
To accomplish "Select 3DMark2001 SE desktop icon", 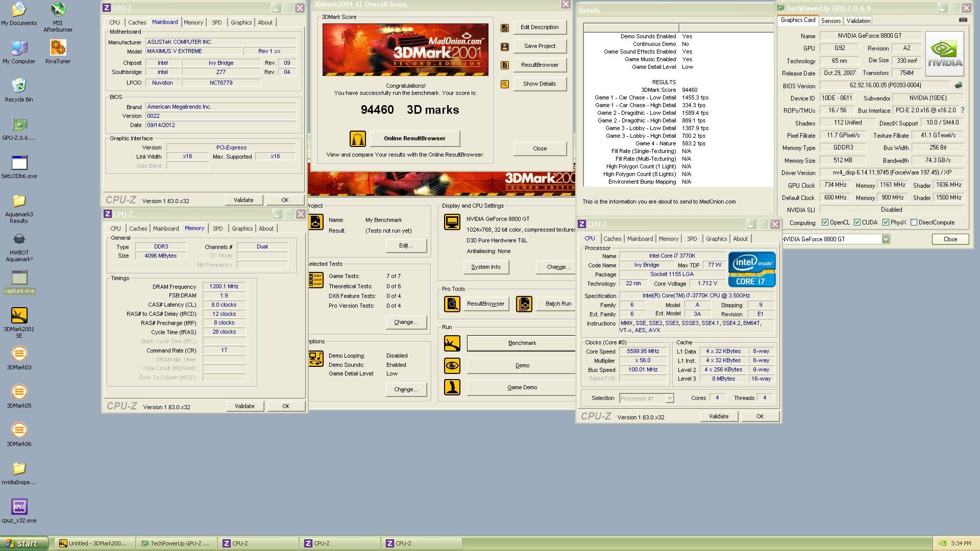I will 19,323.
